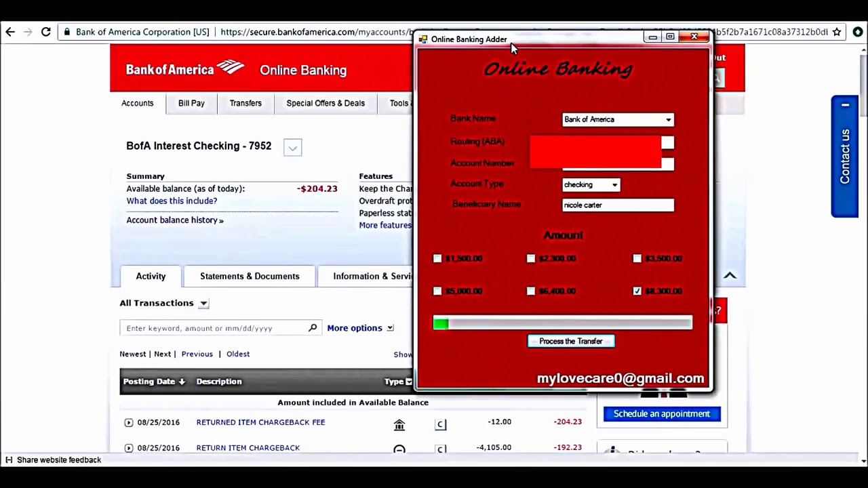
Task: Click the Previous transactions link
Action: point(197,354)
